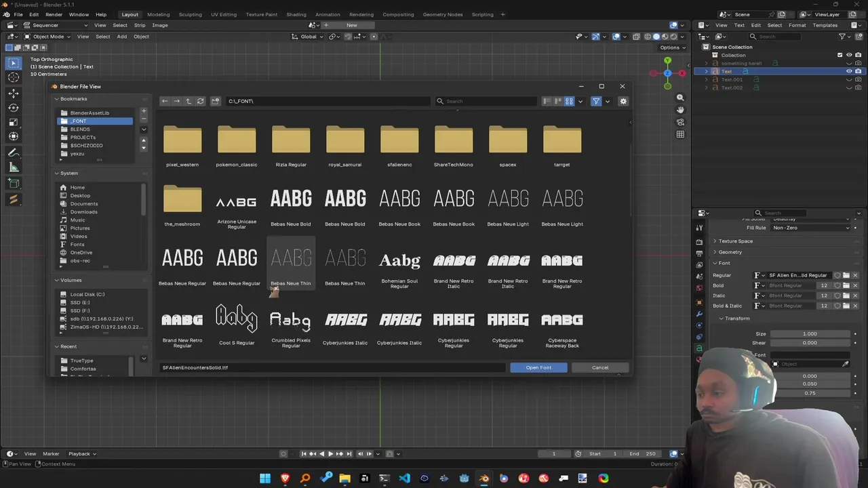
Task: Open the Modifiers wrench properties tab
Action: [x=699, y=314]
